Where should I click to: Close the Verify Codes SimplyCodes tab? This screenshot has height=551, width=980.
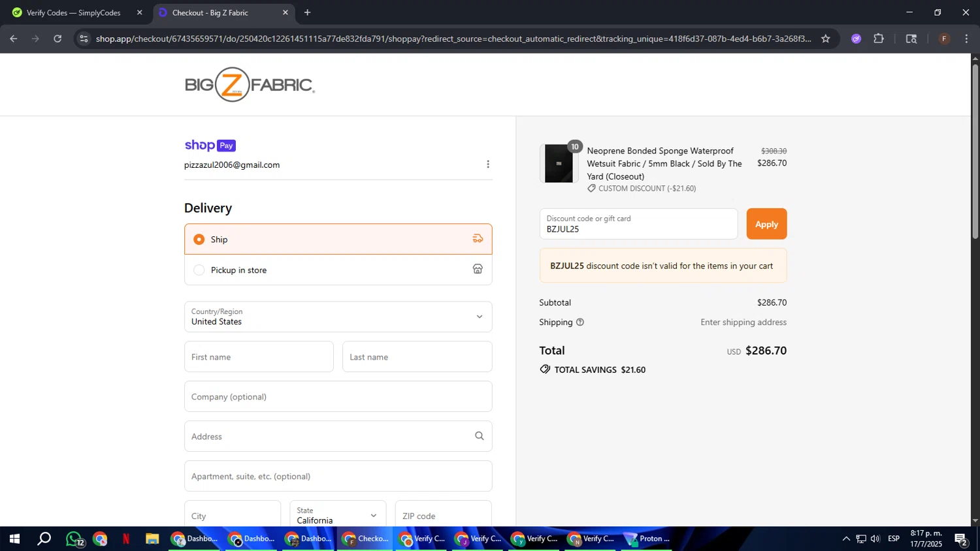[x=139, y=12]
